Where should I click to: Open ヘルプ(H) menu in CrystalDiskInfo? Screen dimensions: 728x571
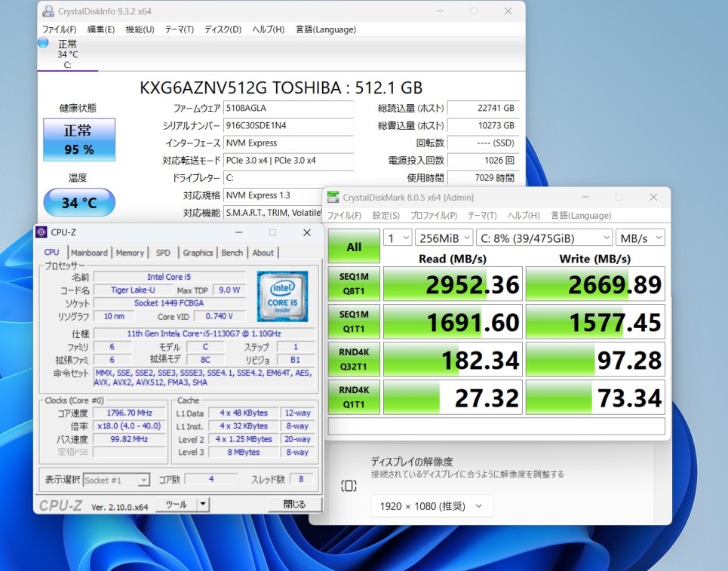click(x=269, y=29)
